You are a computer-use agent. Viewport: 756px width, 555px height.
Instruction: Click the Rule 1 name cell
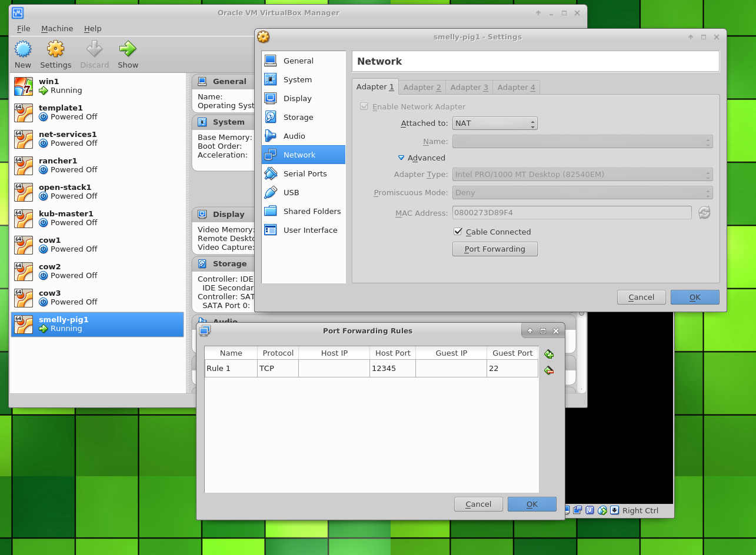(x=231, y=369)
